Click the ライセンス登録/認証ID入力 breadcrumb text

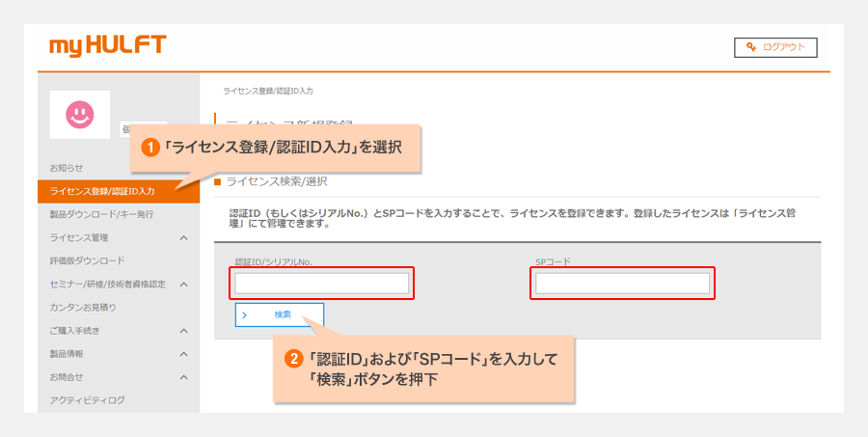click(x=267, y=90)
